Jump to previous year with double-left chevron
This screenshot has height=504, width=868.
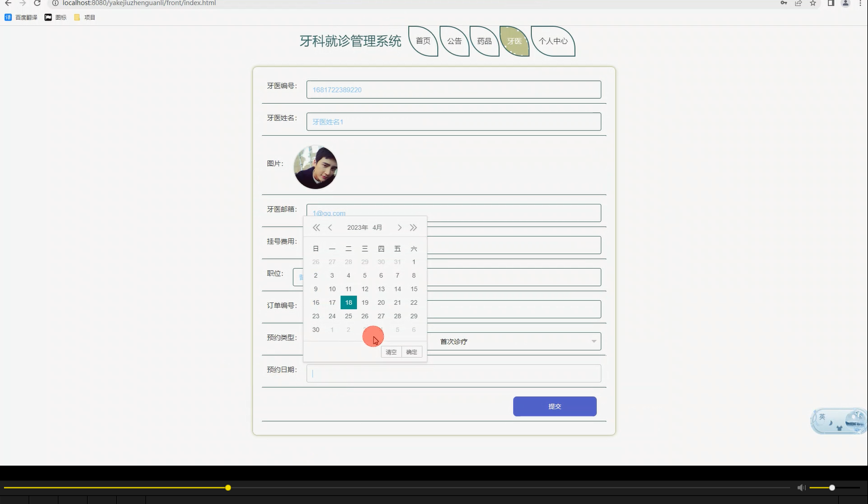pyautogui.click(x=315, y=227)
